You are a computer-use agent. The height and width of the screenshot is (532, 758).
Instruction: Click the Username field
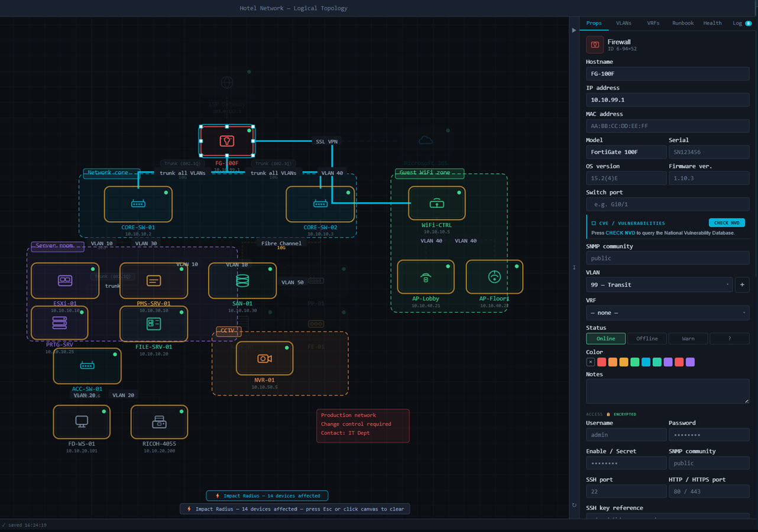626,434
